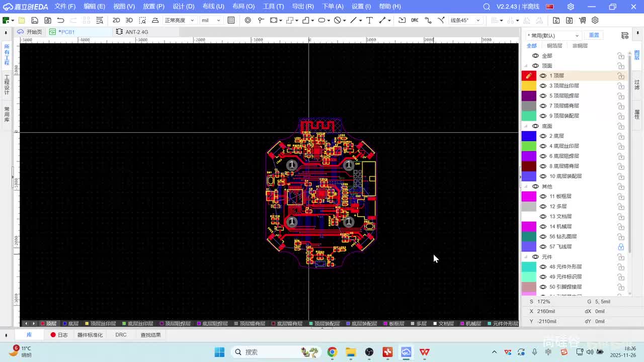Click the shopping cart order icon
Image resolution: width=644 pixels, height=362 pixels.
coord(582,20)
